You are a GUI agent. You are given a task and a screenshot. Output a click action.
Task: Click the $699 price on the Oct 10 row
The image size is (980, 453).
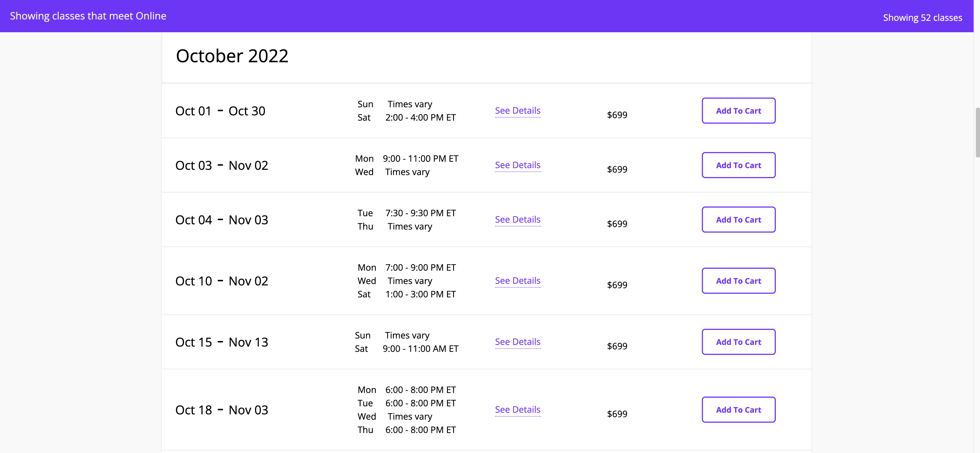pyautogui.click(x=617, y=285)
